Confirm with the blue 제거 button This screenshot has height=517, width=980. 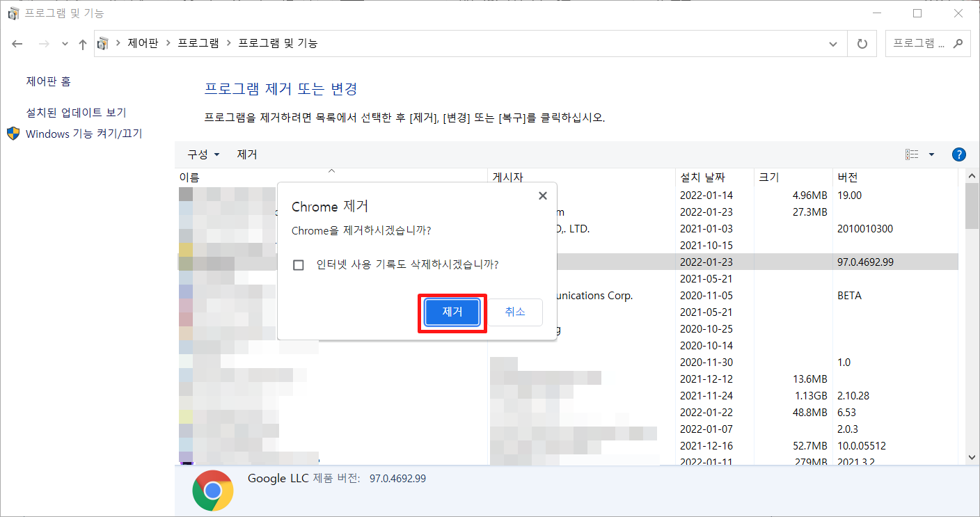(x=452, y=312)
